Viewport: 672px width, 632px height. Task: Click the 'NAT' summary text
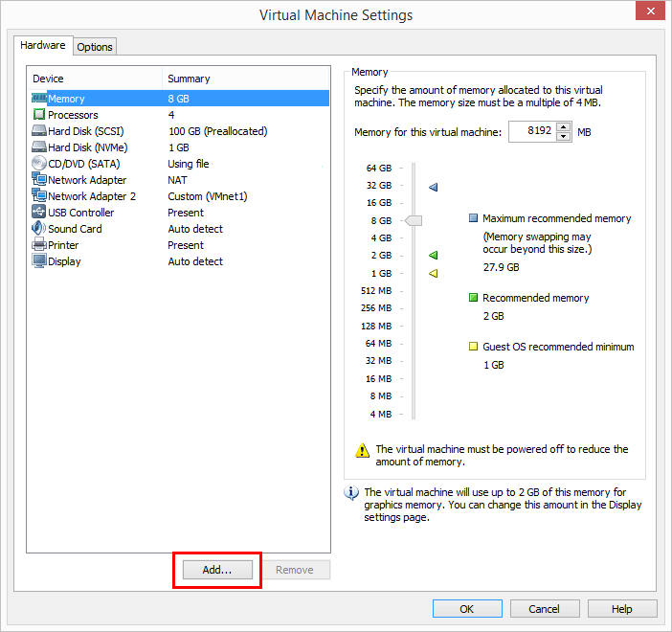pyautogui.click(x=177, y=180)
